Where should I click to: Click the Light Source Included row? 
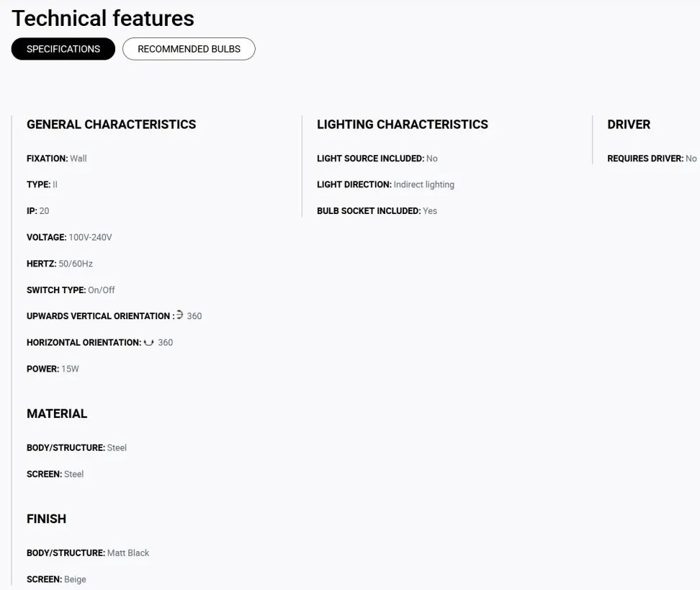coord(377,158)
